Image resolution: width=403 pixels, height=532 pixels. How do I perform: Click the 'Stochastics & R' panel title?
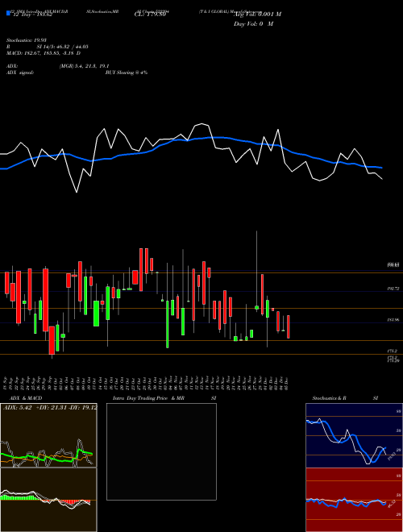coord(330,398)
